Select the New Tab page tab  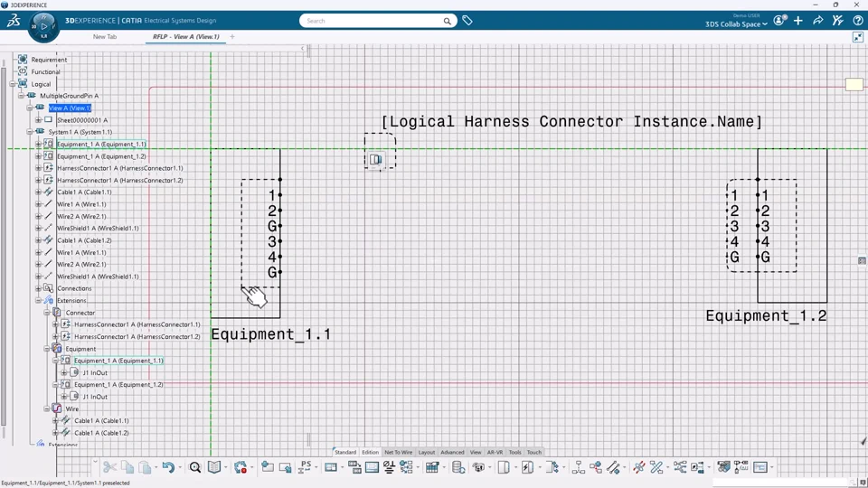[105, 37]
